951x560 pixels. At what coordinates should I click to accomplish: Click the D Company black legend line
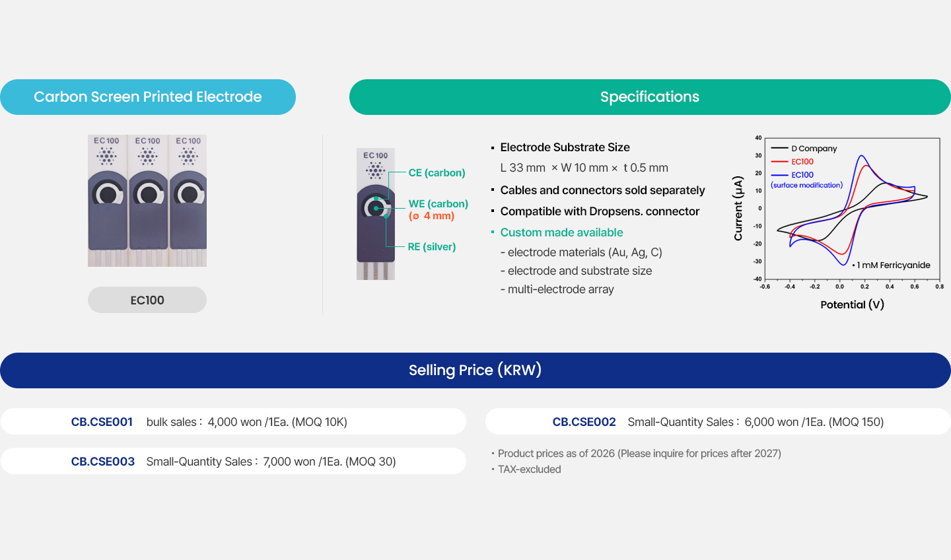[x=780, y=149]
